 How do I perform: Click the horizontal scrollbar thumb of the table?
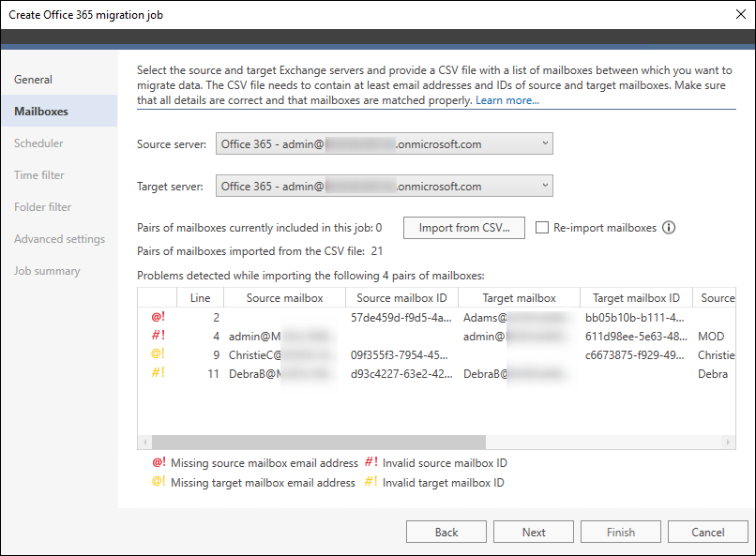[x=319, y=442]
